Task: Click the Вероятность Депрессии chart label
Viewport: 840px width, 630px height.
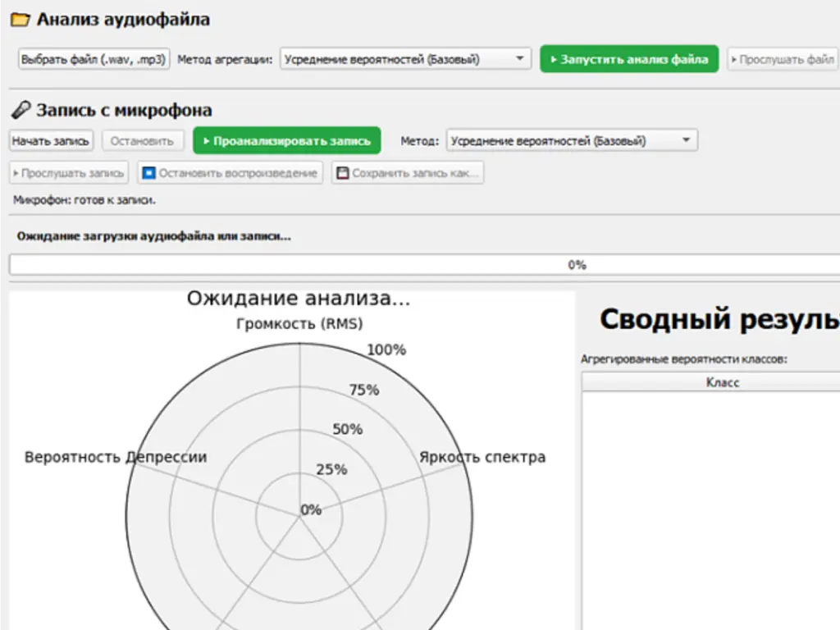Action: (x=116, y=457)
